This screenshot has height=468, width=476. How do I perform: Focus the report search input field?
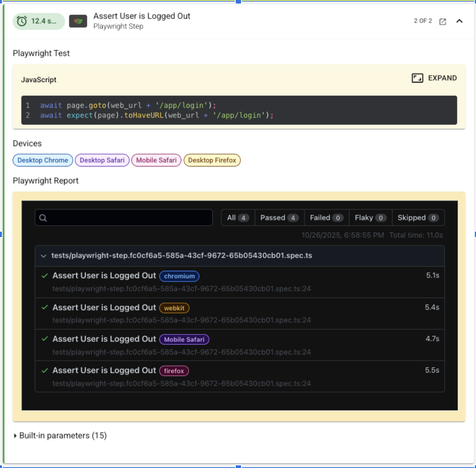coord(124,218)
